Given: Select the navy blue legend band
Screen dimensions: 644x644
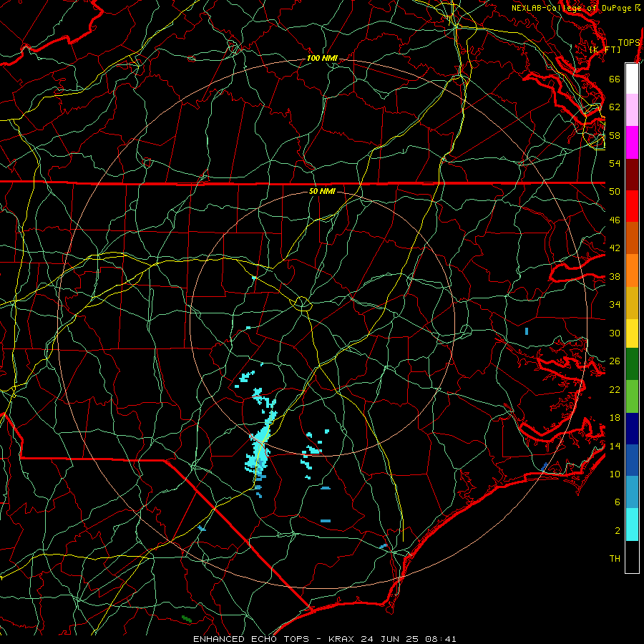Looking at the screenshot, I should pos(632,429).
